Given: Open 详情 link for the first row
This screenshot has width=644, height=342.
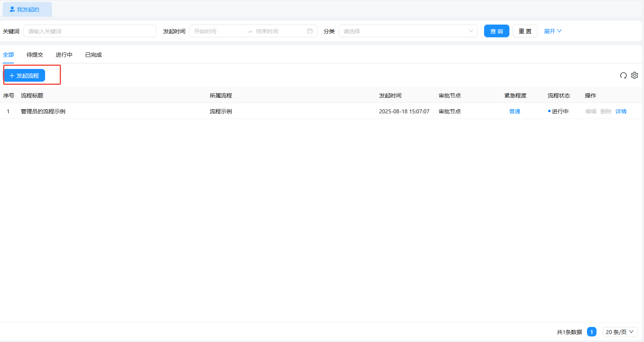Looking at the screenshot, I should 621,111.
